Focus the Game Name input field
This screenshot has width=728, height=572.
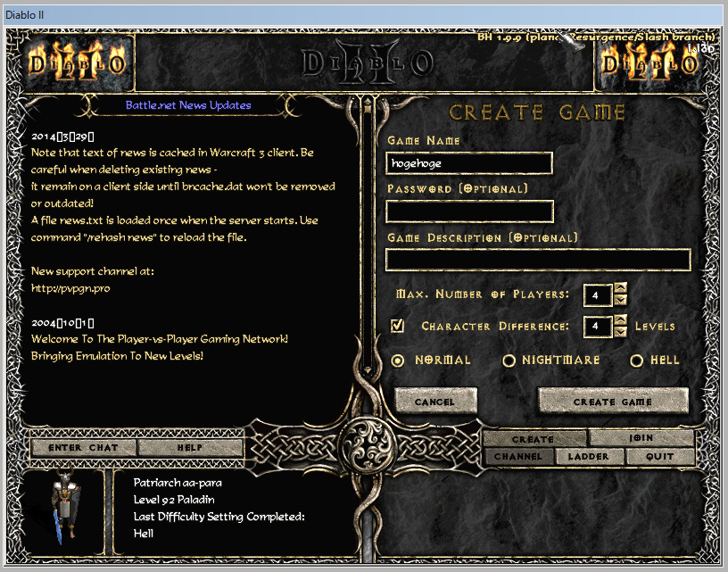pyautogui.click(x=469, y=163)
